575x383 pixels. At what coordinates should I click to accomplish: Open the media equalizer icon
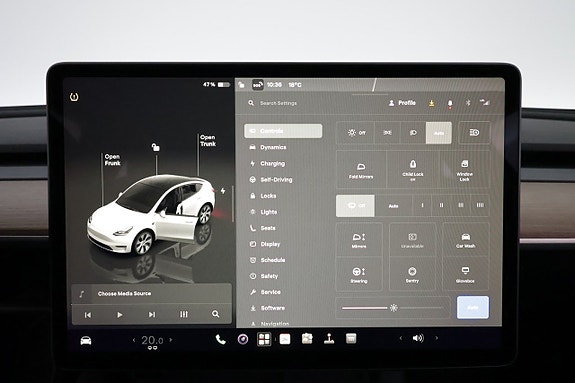(x=184, y=314)
